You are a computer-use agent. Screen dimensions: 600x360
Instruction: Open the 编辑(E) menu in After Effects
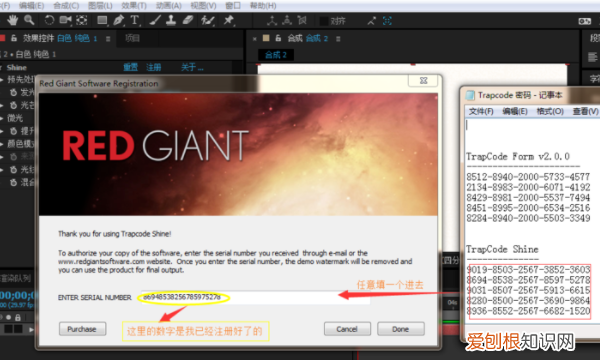pos(31,6)
